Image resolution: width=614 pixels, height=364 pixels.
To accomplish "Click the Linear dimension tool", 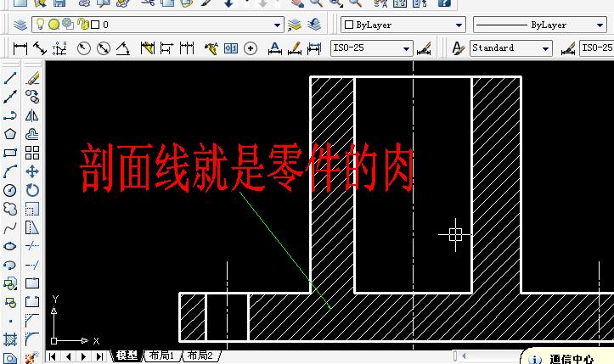I will [20, 48].
